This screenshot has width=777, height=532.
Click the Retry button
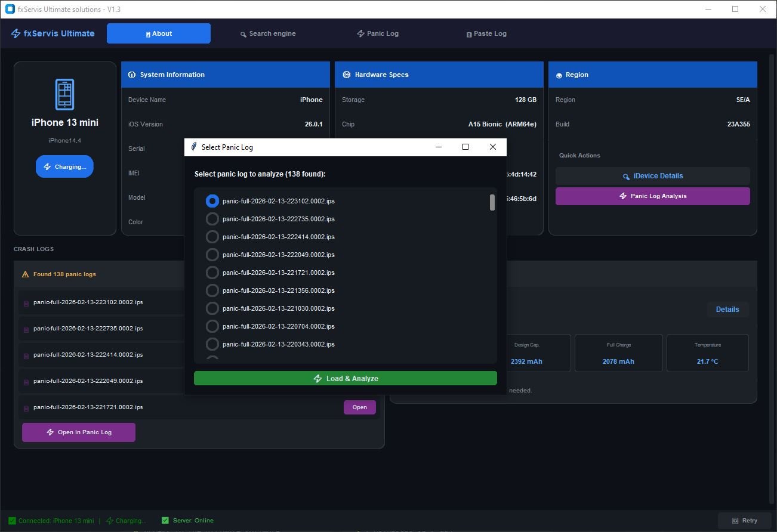click(744, 521)
